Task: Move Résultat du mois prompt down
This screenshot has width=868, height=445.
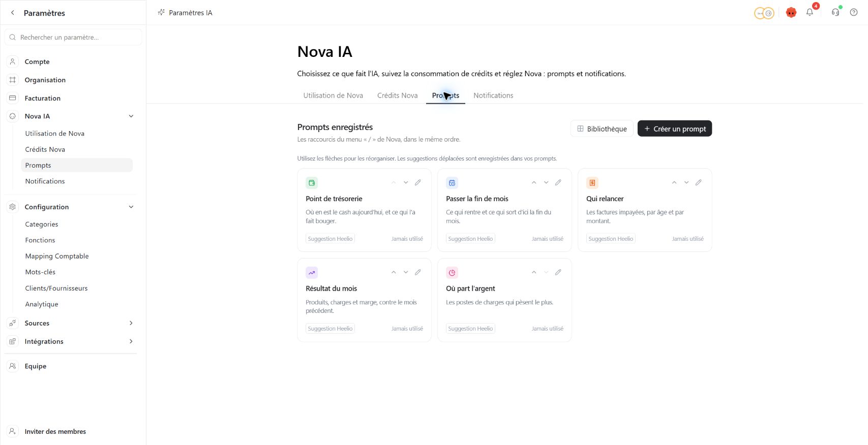Action: tap(406, 272)
